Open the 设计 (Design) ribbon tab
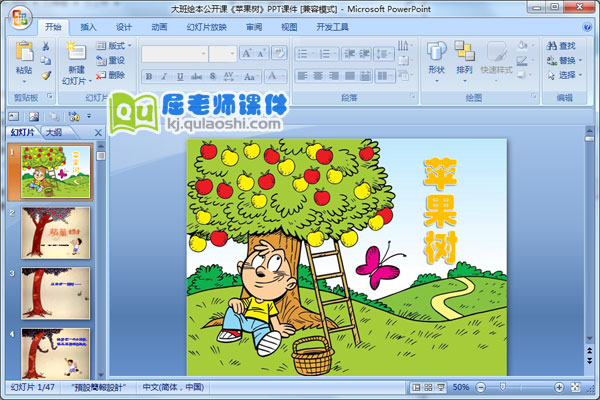The height and width of the screenshot is (400, 600). click(x=124, y=27)
